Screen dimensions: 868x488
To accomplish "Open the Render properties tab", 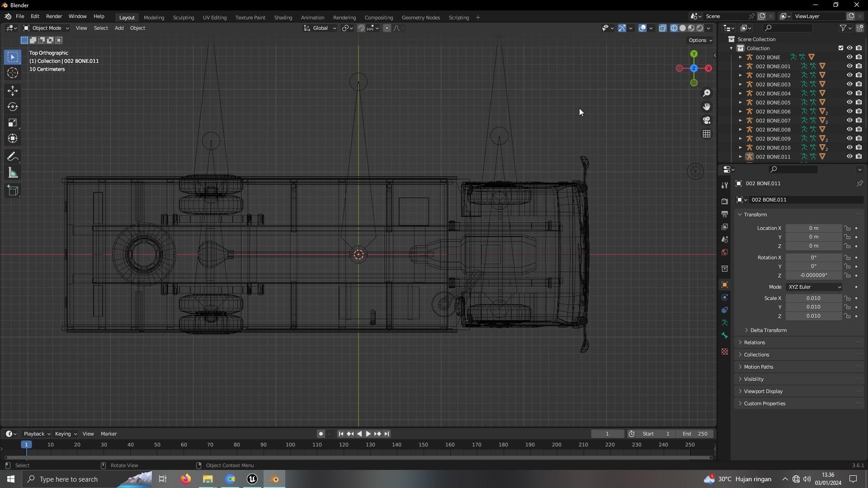I will click(725, 201).
